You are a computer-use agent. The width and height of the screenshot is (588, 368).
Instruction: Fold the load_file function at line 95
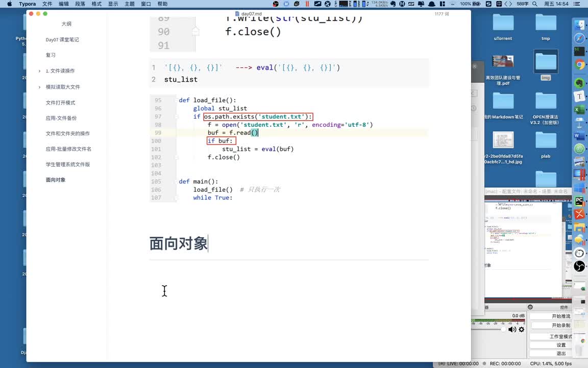click(176, 100)
